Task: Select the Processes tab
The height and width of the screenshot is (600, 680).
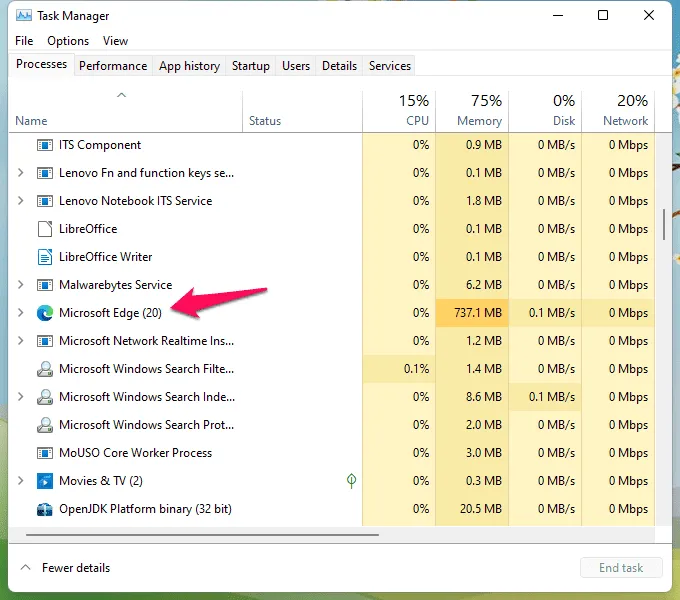Action: (x=42, y=64)
